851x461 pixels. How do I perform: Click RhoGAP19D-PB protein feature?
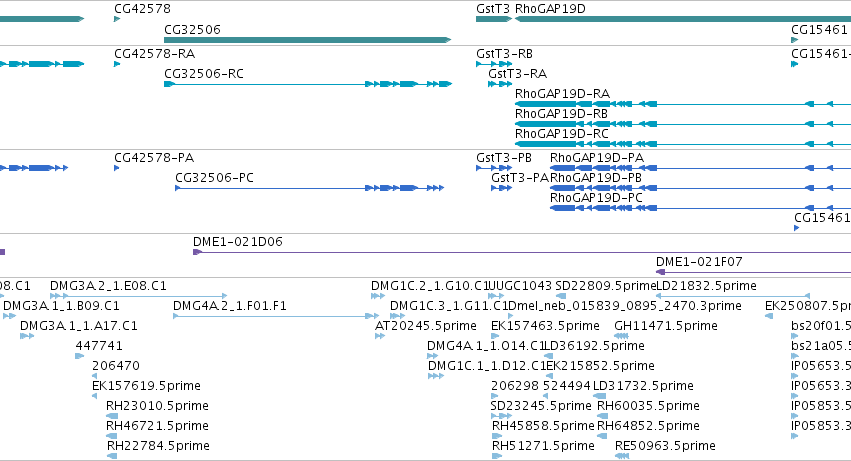pyautogui.click(x=700, y=188)
